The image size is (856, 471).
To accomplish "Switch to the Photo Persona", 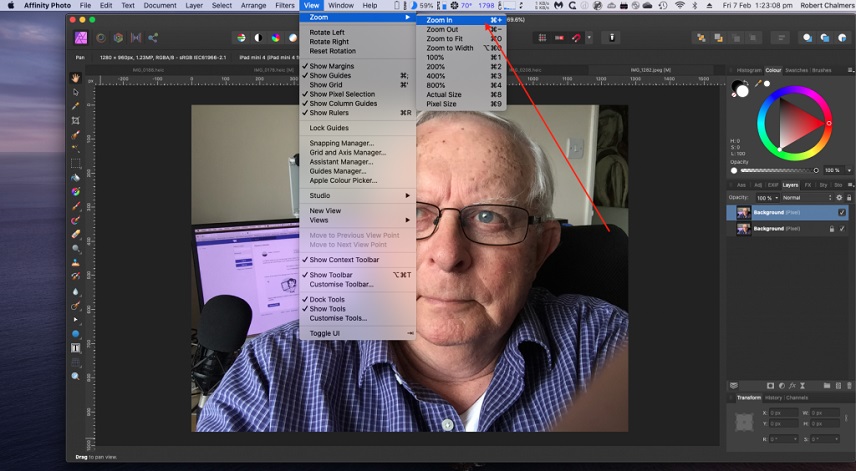I will [x=81, y=38].
